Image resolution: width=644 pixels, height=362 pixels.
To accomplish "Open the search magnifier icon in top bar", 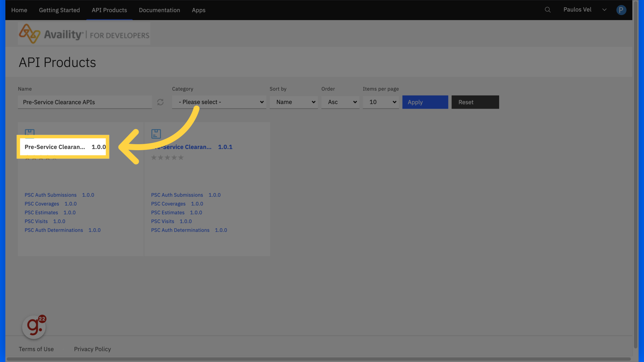I will coord(548,10).
